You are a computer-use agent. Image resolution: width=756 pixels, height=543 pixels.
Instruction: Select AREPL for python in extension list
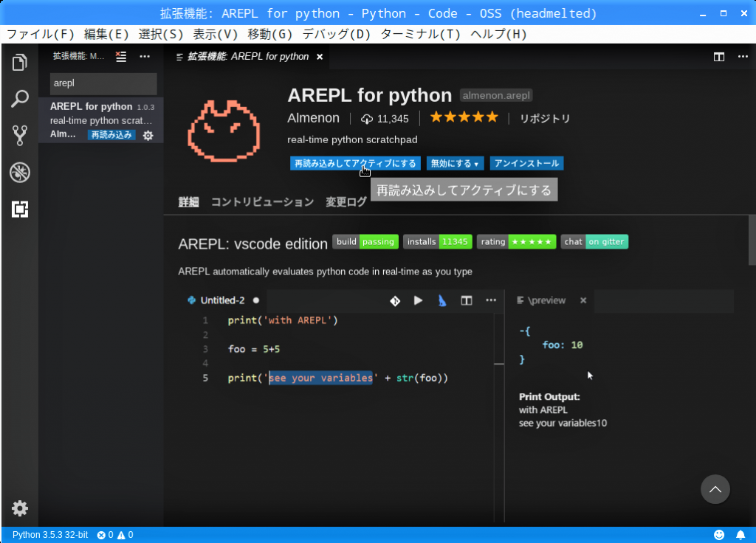pyautogui.click(x=100, y=120)
